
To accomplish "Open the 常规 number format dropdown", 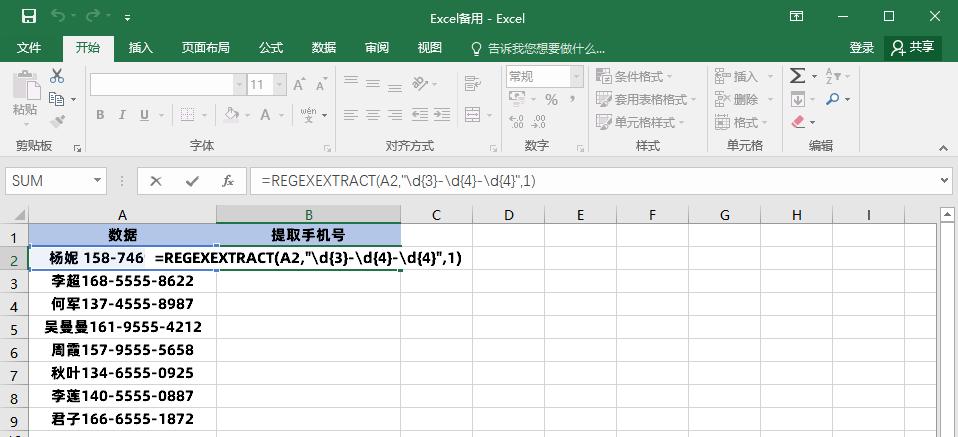I will tap(577, 76).
